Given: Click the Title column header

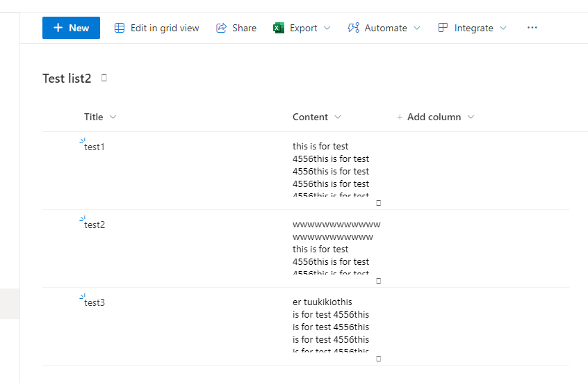Looking at the screenshot, I should pyautogui.click(x=93, y=117).
